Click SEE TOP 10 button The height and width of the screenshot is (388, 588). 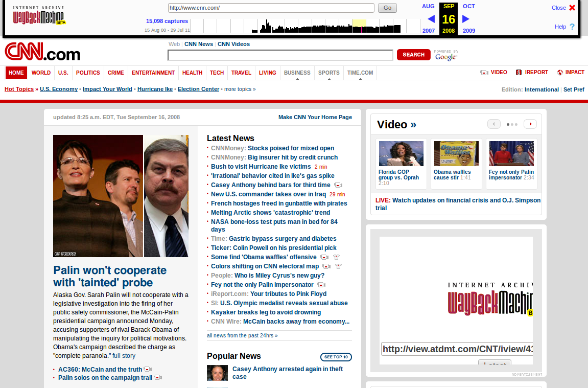tap(336, 357)
